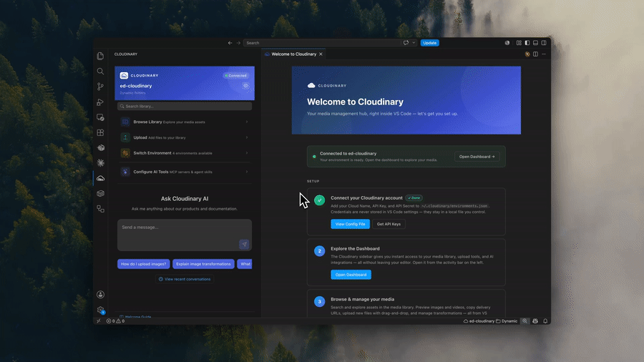The width and height of the screenshot is (644, 362).
Task: Close the Welcome to Cloudinary tab
Action: [x=321, y=54]
